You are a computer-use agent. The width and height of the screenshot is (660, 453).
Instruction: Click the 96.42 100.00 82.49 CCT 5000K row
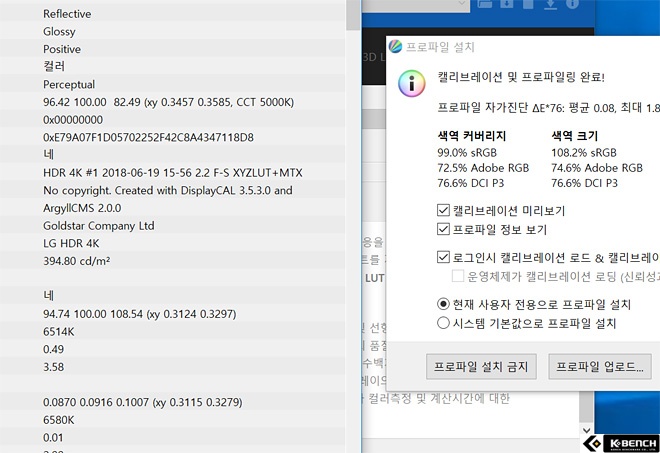coord(173,102)
